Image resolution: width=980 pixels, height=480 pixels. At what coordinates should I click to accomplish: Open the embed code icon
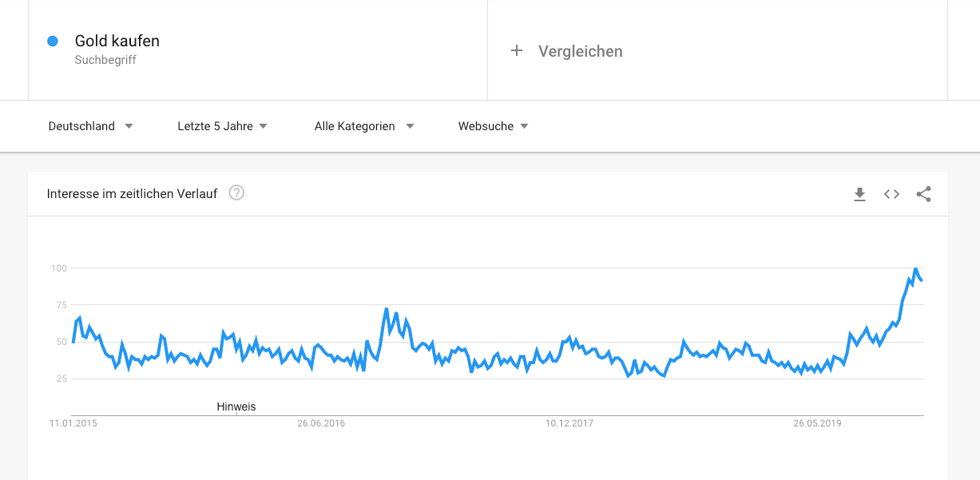tap(891, 194)
